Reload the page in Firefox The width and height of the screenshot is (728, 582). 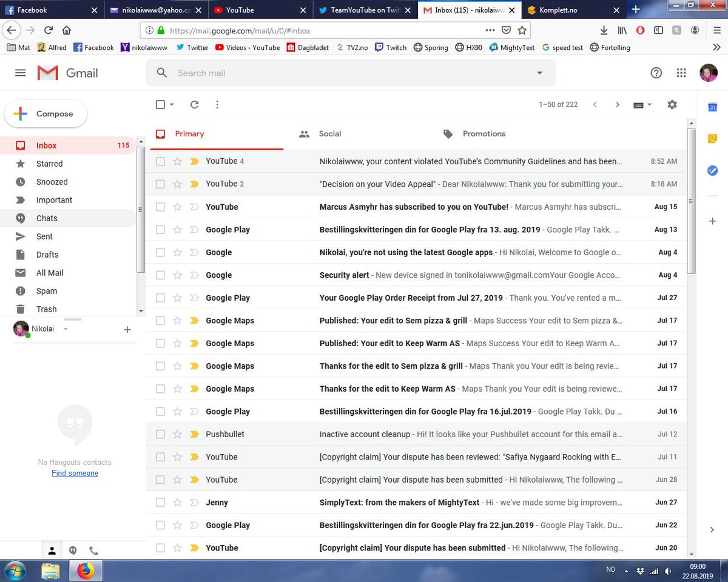pos(48,30)
